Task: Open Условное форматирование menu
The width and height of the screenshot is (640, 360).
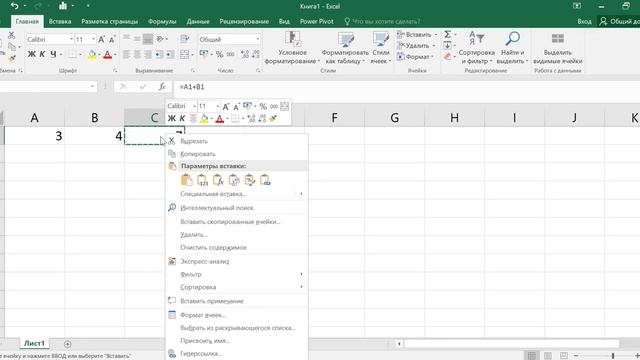Action: click(x=292, y=48)
